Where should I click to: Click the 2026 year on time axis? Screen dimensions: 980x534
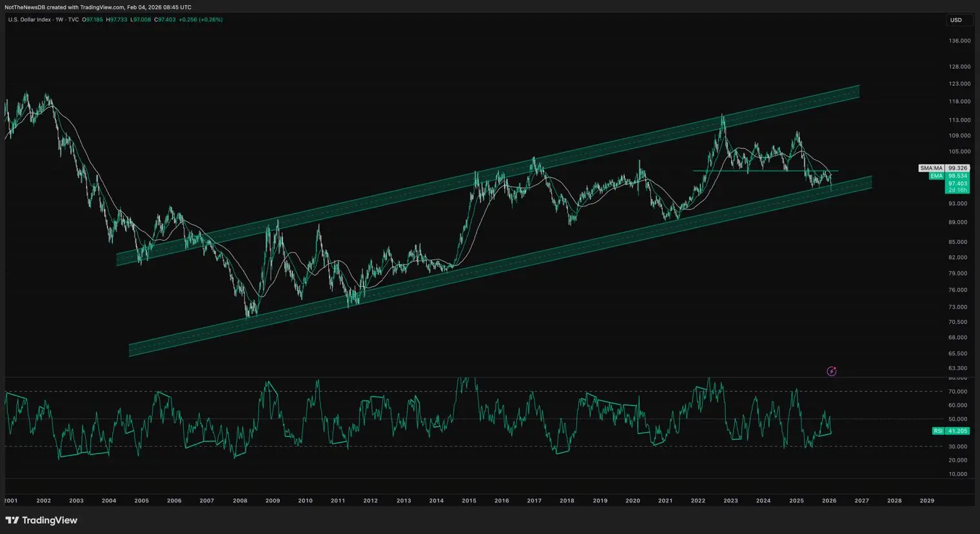click(829, 500)
